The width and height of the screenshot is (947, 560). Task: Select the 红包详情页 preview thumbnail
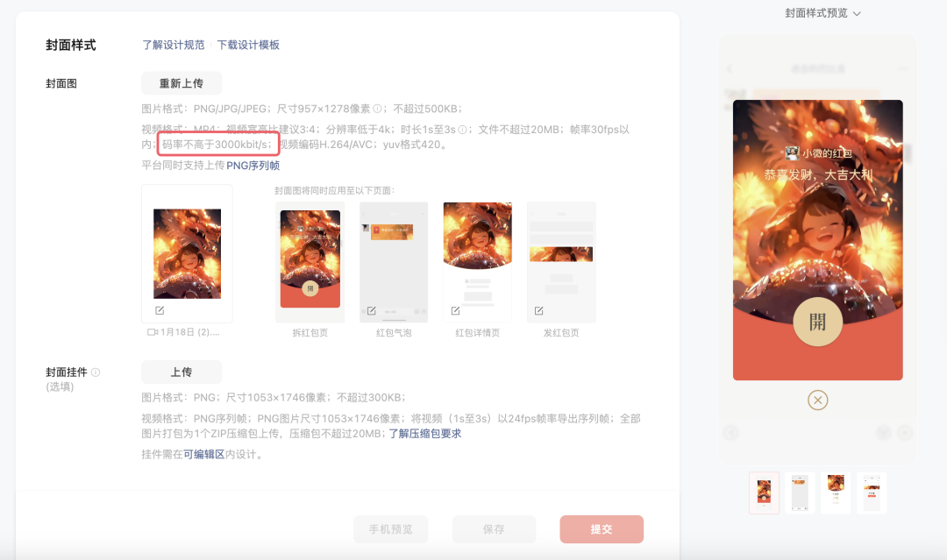pyautogui.click(x=478, y=262)
